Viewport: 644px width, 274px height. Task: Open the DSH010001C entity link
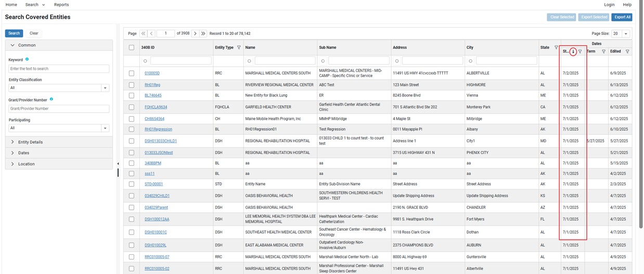(156, 232)
